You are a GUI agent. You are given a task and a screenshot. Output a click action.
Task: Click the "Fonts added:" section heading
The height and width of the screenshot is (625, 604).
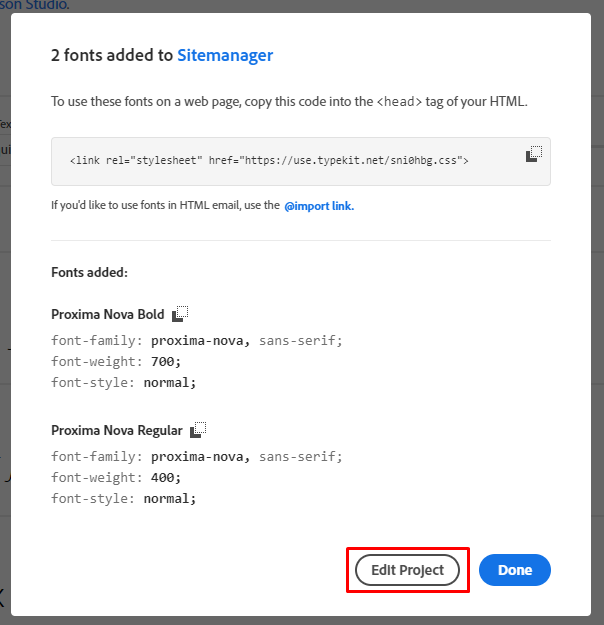89,273
